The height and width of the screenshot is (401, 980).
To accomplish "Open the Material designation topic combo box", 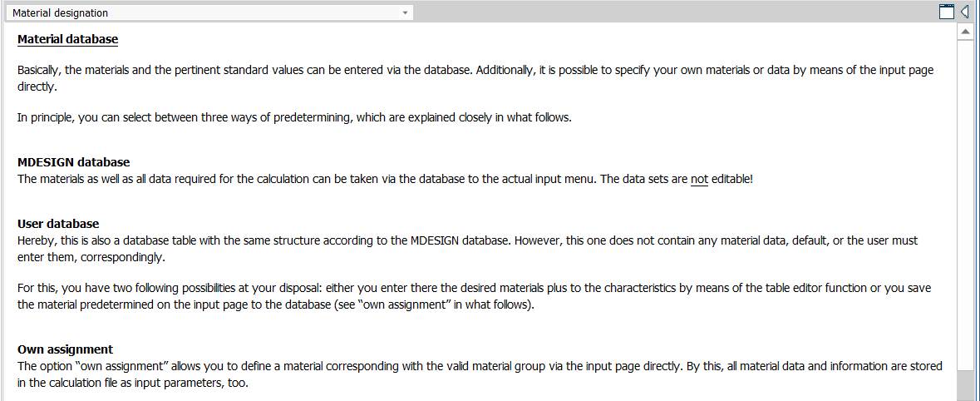I will point(209,12).
